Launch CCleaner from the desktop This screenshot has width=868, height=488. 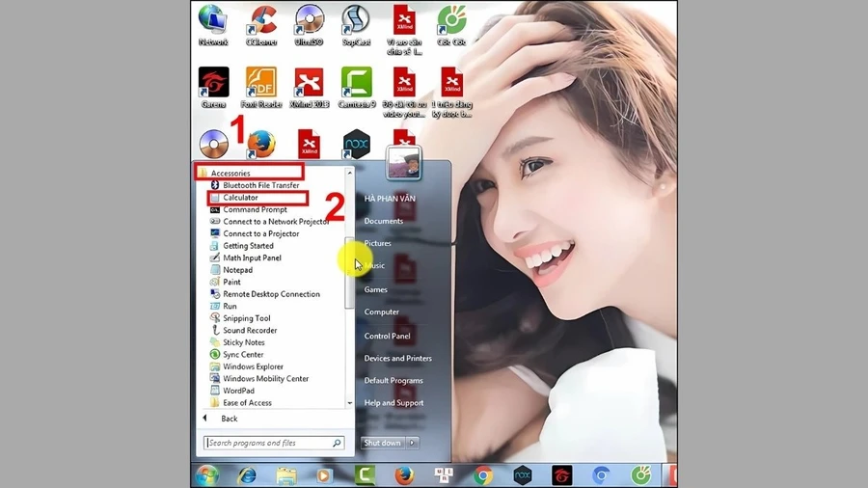(x=261, y=25)
